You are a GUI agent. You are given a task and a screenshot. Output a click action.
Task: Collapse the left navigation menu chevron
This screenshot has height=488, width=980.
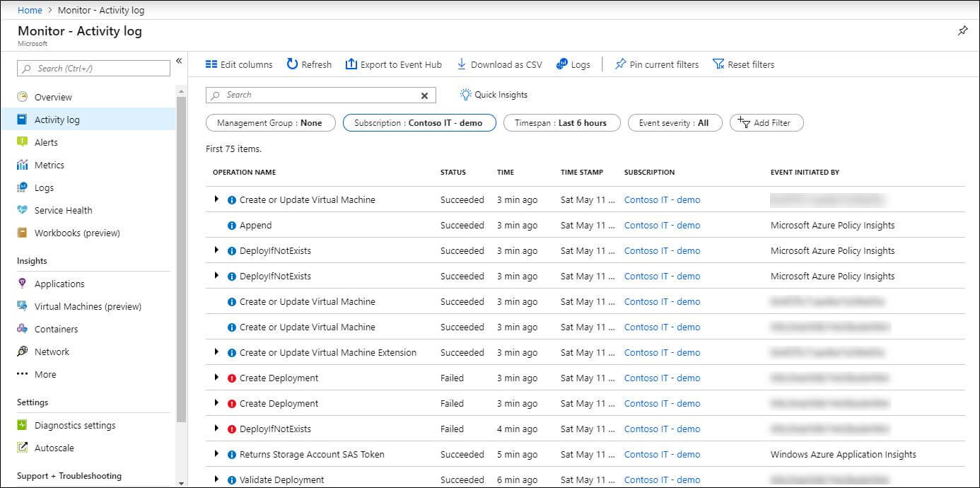[179, 61]
